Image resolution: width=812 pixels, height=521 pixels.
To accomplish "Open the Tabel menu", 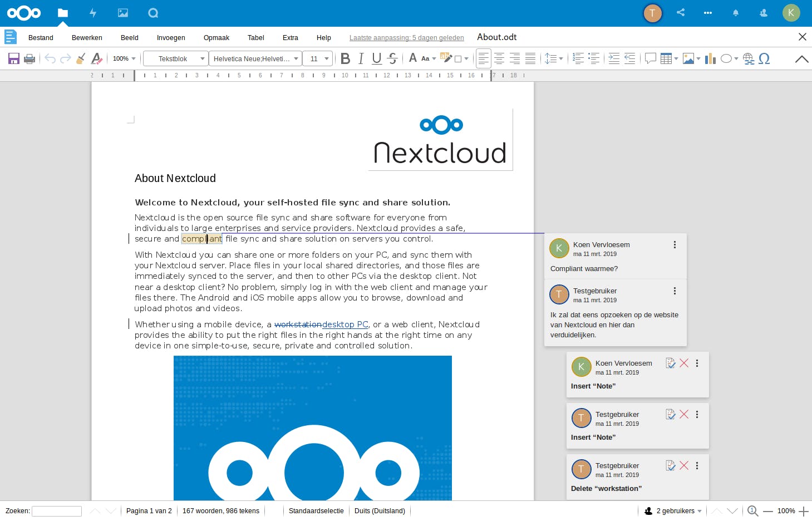I will pos(256,38).
